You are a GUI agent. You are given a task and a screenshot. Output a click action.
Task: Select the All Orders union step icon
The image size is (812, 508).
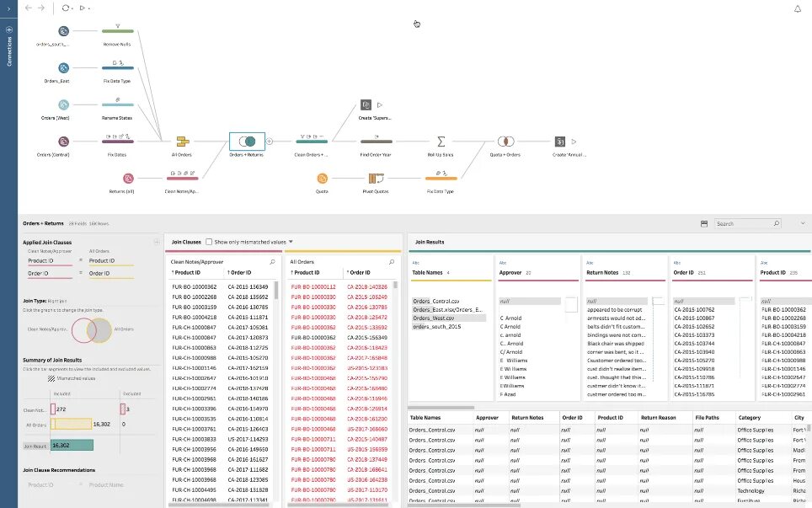point(182,142)
